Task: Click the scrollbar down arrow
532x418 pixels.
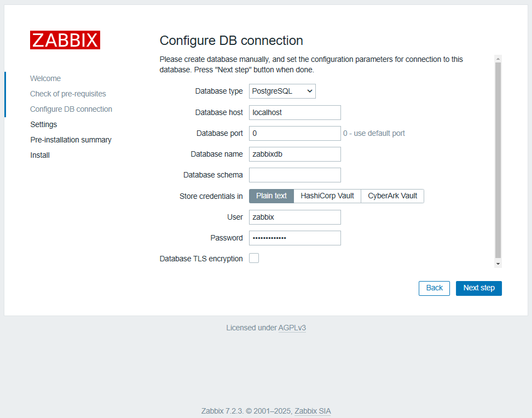Action: coord(498,264)
